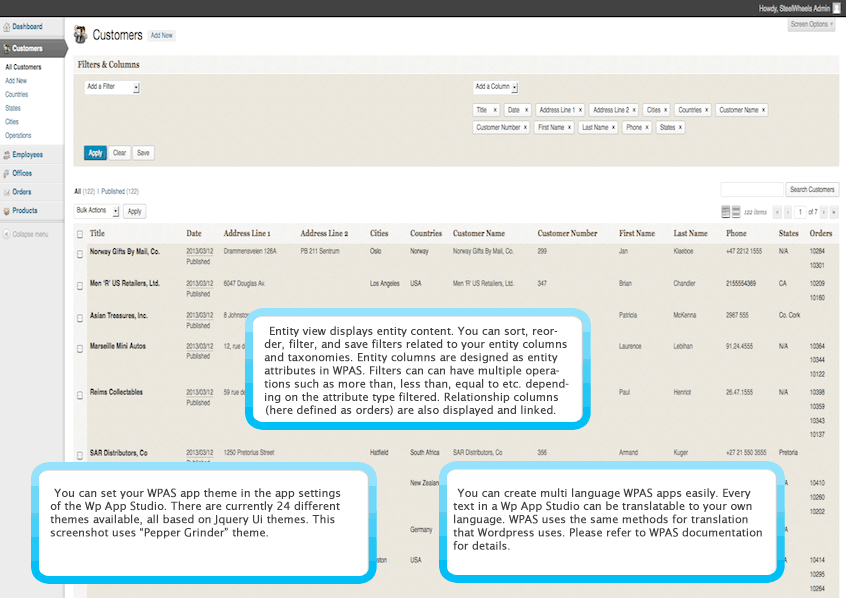Expand the Bulk Actions dropdown
This screenshot has height=598, width=846.
coord(97,211)
